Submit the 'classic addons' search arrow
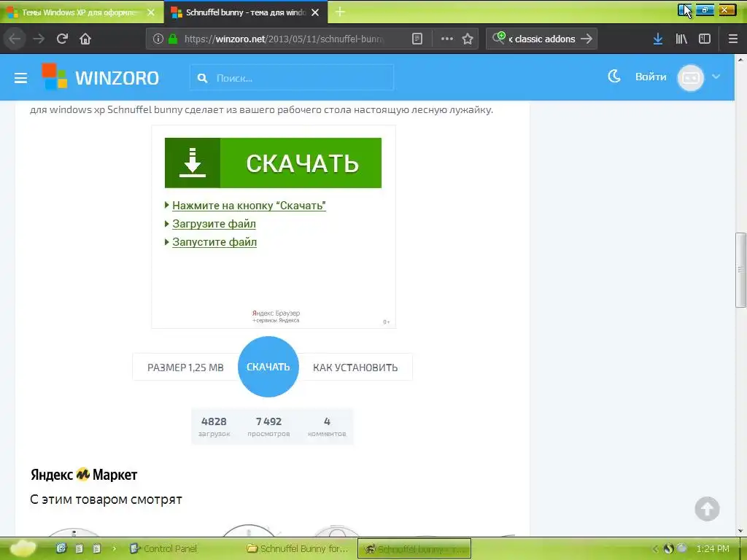Viewport: 747px width, 560px height. coord(587,39)
